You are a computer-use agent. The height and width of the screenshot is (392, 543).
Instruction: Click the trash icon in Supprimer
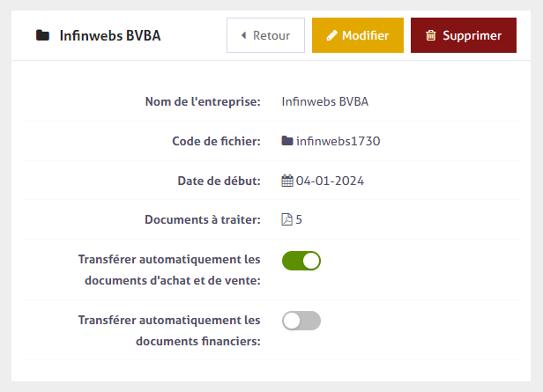pos(430,36)
